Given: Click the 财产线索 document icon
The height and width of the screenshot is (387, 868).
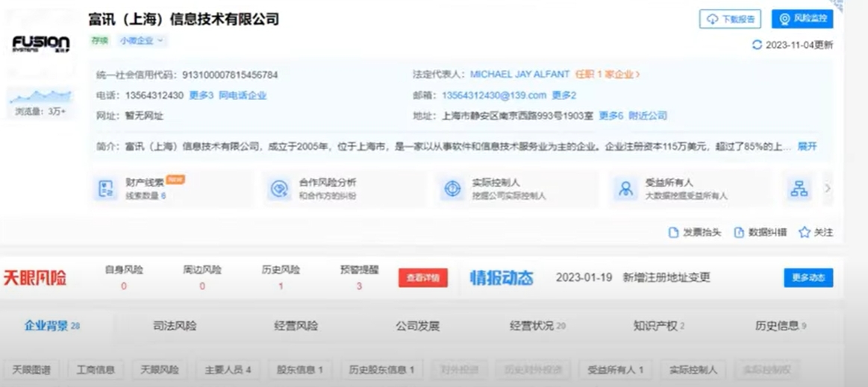Looking at the screenshot, I should pos(104,189).
